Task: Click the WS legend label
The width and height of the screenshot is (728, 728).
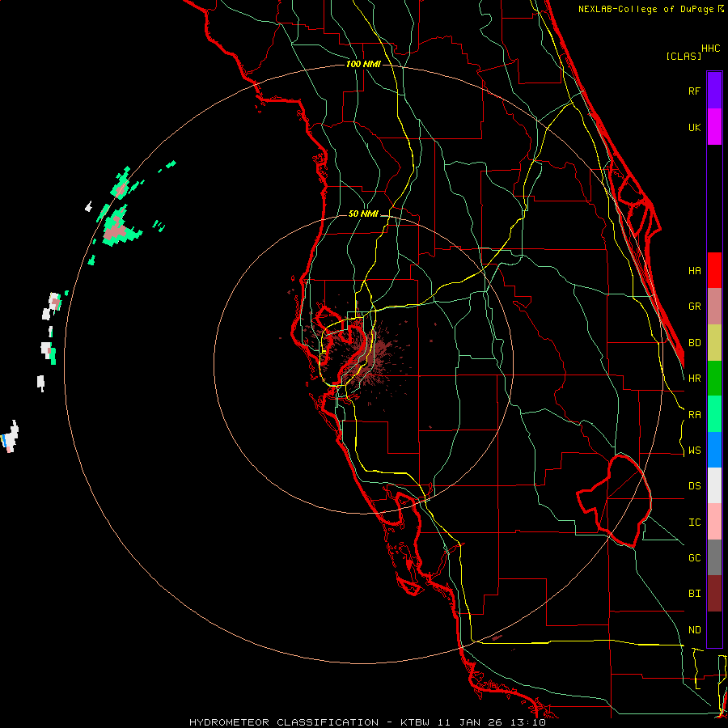Action: [694, 451]
